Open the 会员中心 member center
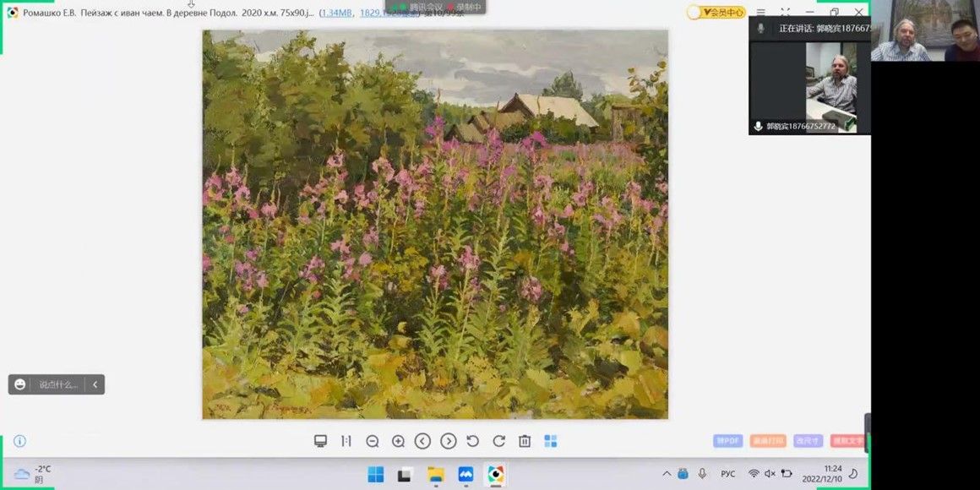 [x=716, y=12]
